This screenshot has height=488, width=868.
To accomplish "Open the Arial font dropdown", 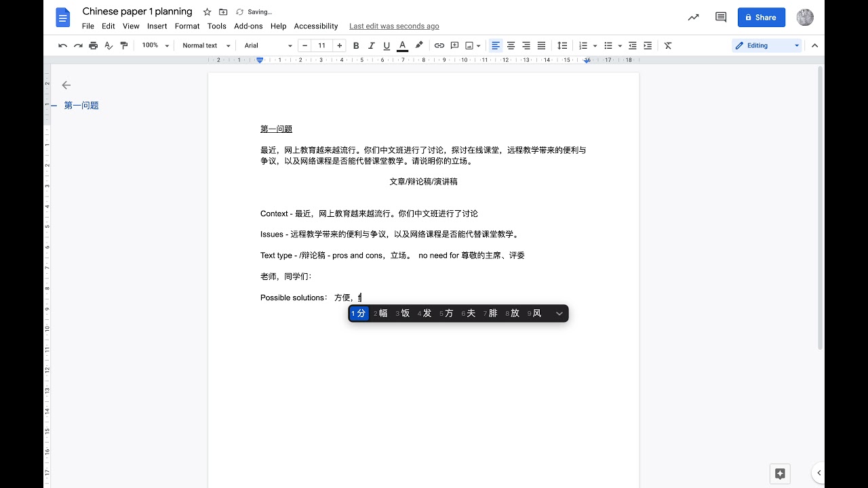I will [x=269, y=45].
